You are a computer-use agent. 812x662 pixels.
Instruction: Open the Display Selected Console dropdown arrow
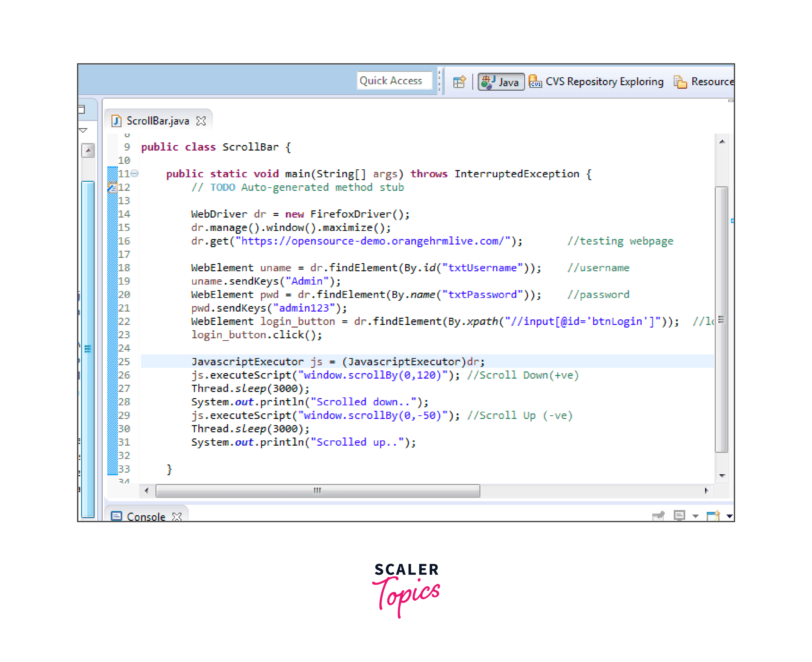696,516
